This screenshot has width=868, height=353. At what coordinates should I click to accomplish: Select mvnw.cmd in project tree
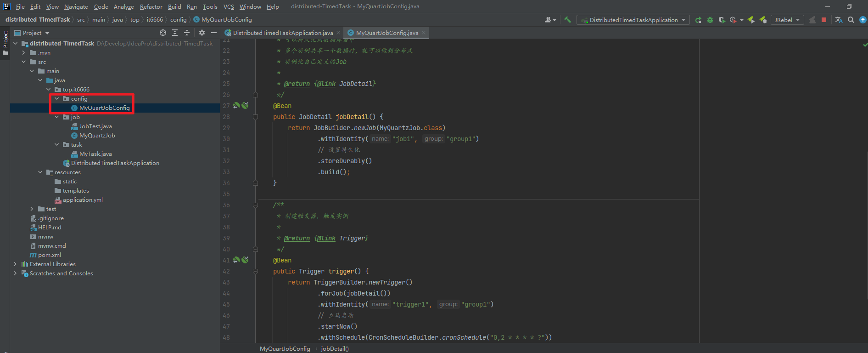tap(51, 245)
